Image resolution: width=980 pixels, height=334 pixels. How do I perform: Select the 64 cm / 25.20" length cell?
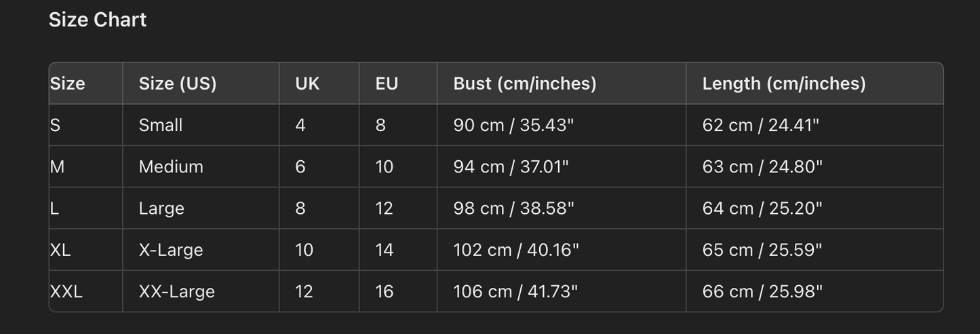tap(762, 208)
